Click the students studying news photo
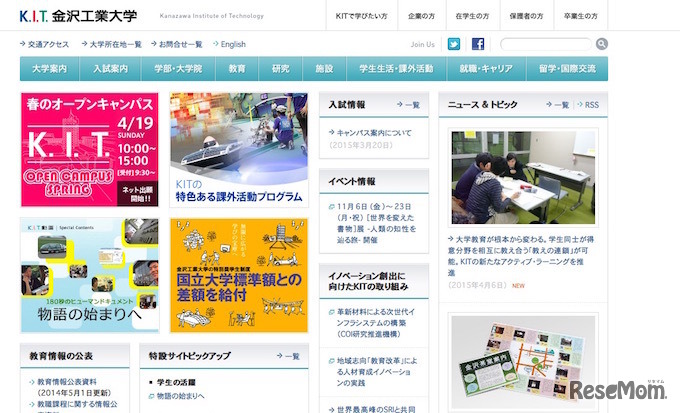 523,177
